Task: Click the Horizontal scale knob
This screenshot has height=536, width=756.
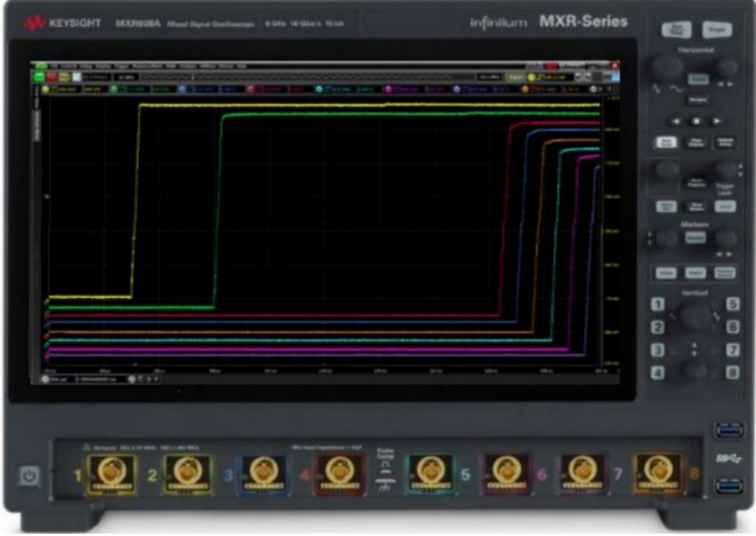Action: pyautogui.click(x=667, y=68)
